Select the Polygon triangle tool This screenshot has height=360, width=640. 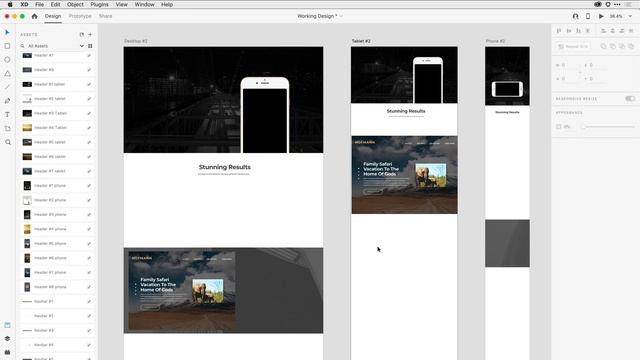pos(7,73)
